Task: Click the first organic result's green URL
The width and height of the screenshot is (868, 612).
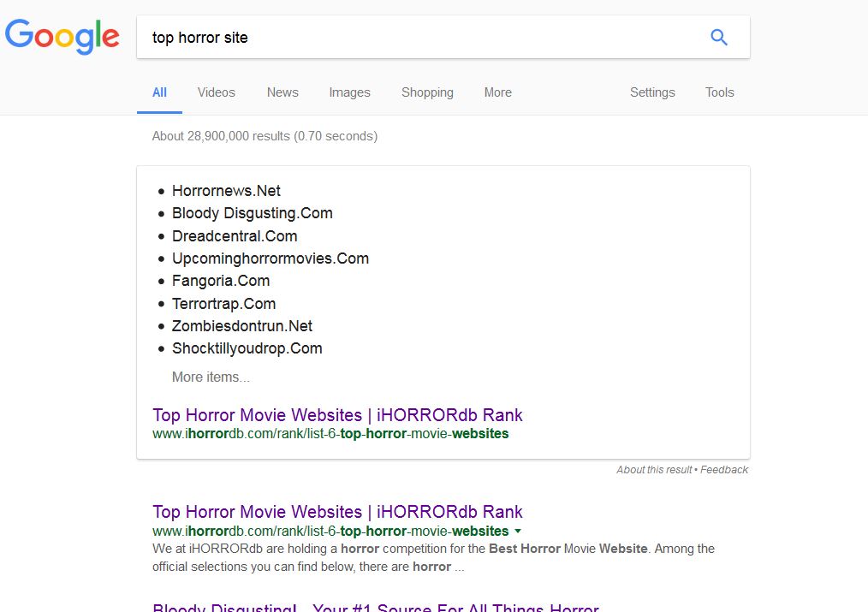Action: tap(330, 532)
